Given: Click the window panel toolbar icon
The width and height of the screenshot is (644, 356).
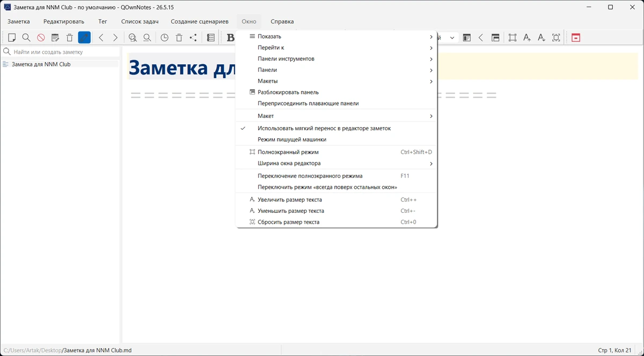Looking at the screenshot, I should (x=495, y=38).
